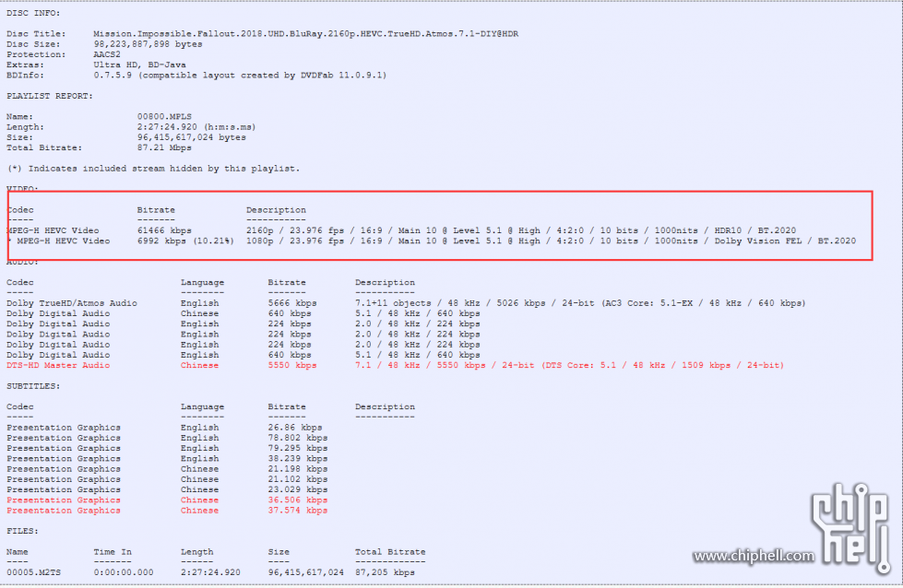Click the "Time In" column header

(113, 552)
